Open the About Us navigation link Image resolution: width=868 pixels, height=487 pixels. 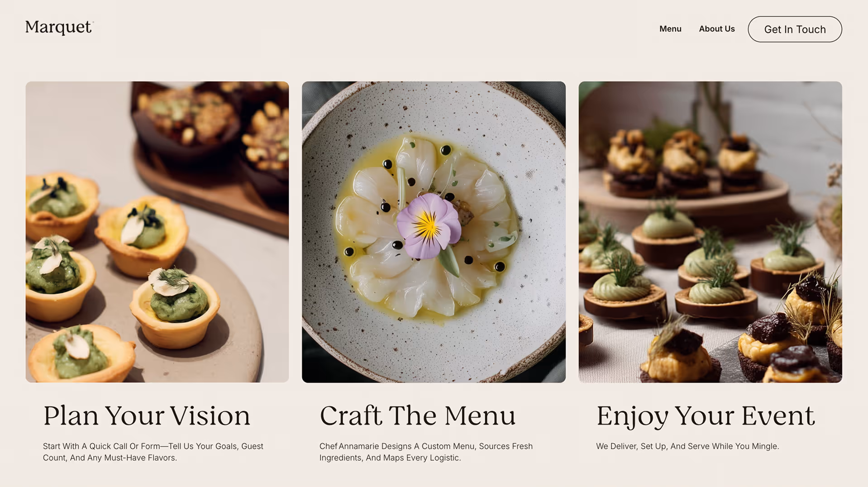[717, 29]
